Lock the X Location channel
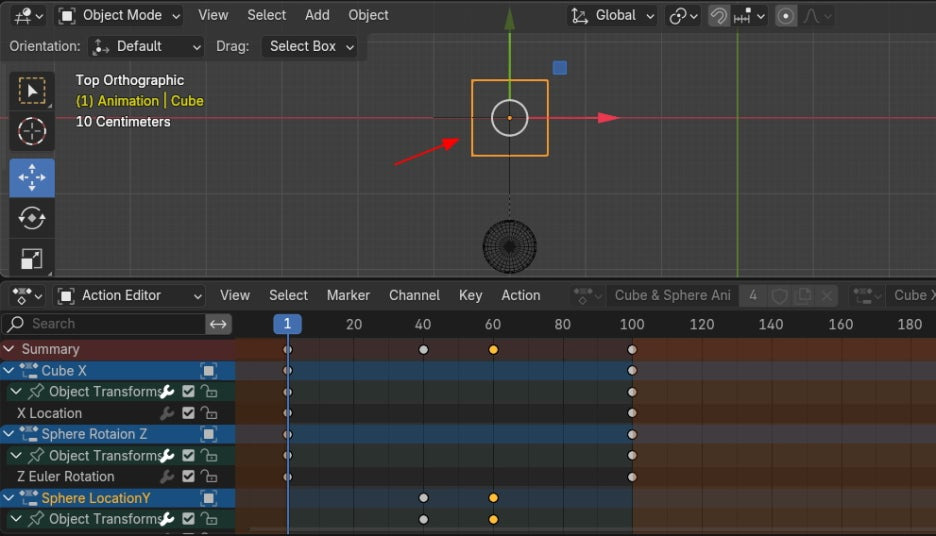 point(209,413)
